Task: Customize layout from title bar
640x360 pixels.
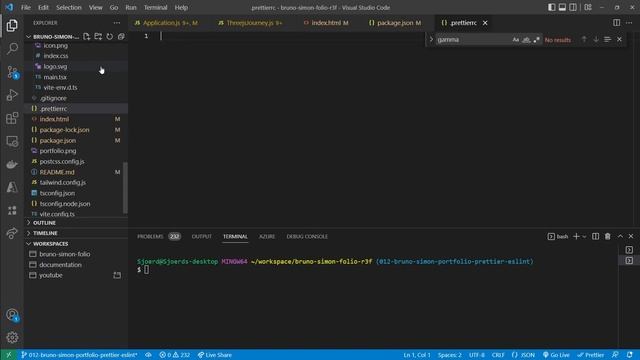Action: point(588,7)
